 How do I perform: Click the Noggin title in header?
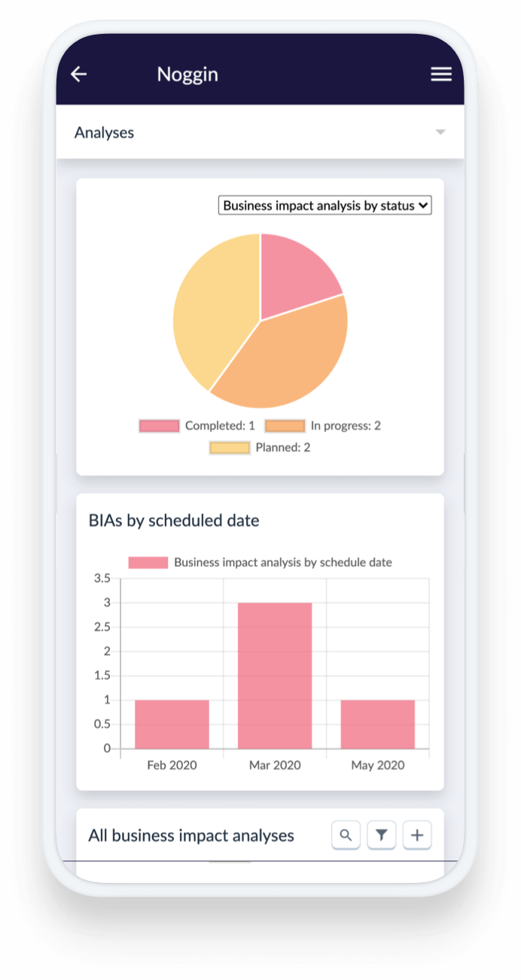pyautogui.click(x=187, y=75)
